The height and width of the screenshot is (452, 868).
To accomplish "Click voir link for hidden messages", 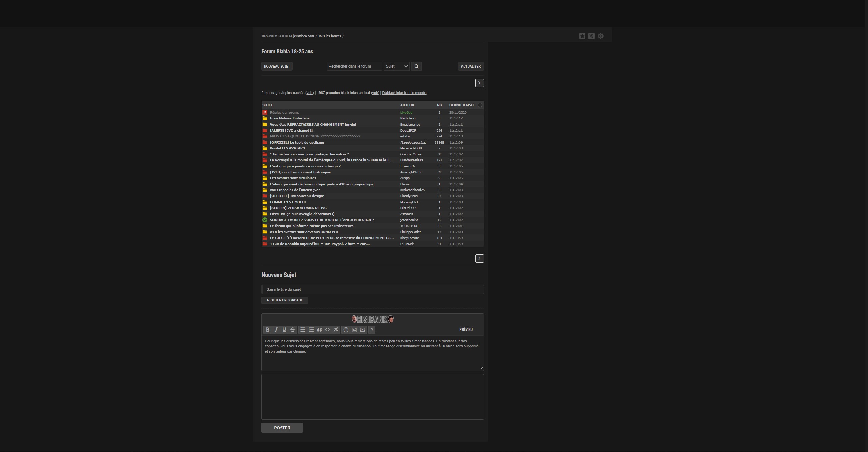I will (x=309, y=93).
